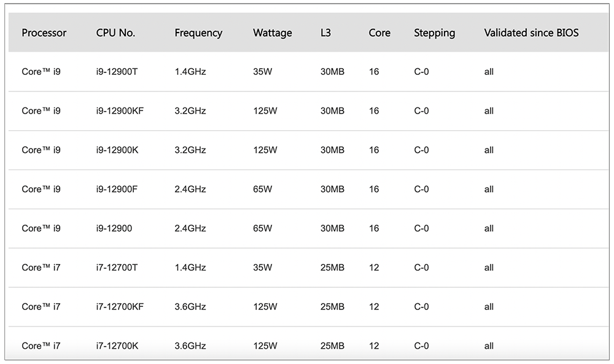
Task: Click the i9-12900F CPU number
Action: point(117,189)
